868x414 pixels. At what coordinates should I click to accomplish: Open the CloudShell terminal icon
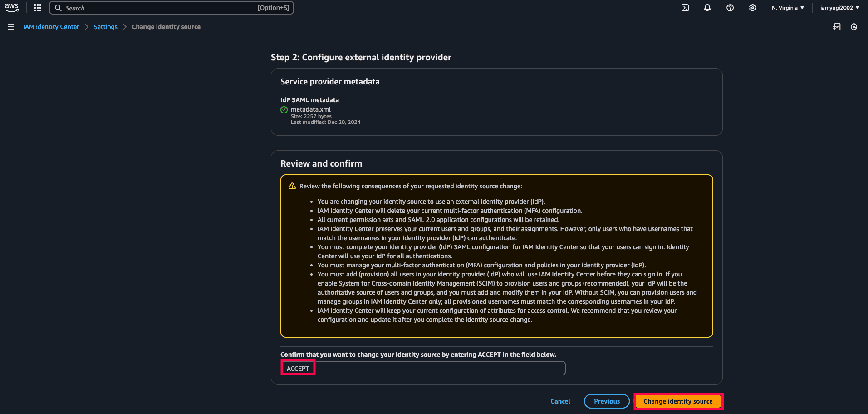click(x=685, y=8)
